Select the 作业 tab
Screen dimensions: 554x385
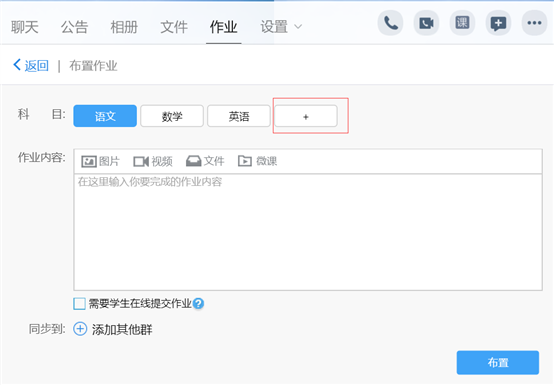pyautogui.click(x=224, y=27)
